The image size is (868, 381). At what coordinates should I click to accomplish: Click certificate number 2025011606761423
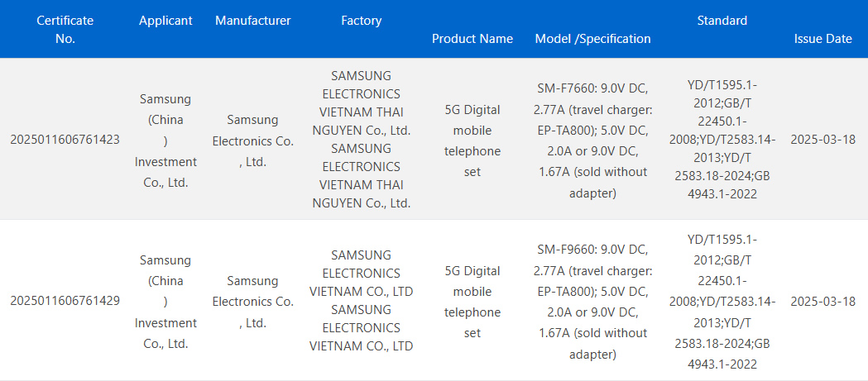pyautogui.click(x=65, y=139)
